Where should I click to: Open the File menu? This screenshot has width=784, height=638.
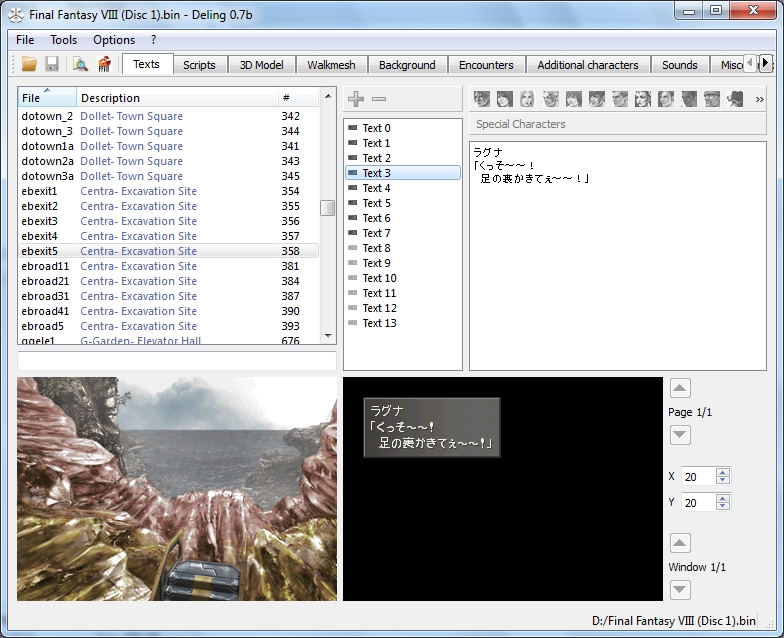(x=25, y=40)
